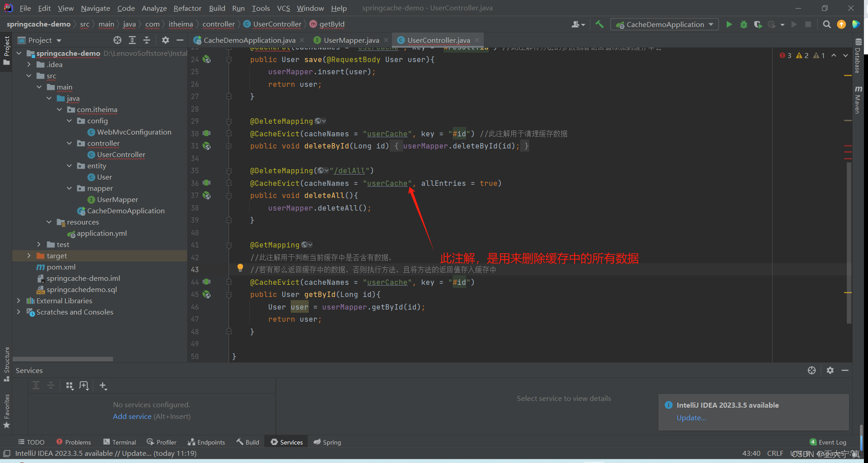Viewport: 868px width, 463px height.
Task: Close the UserController.java tab
Action: (x=477, y=40)
